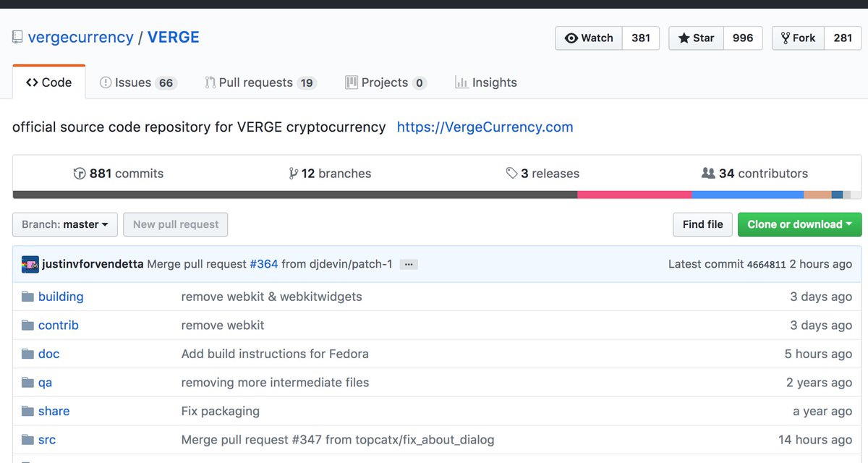The height and width of the screenshot is (463, 868).
Task: Open the Branch: master dropdown
Action: (65, 224)
